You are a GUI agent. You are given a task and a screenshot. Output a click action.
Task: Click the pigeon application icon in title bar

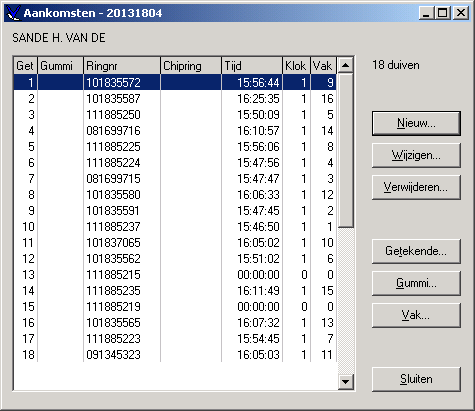click(x=13, y=13)
